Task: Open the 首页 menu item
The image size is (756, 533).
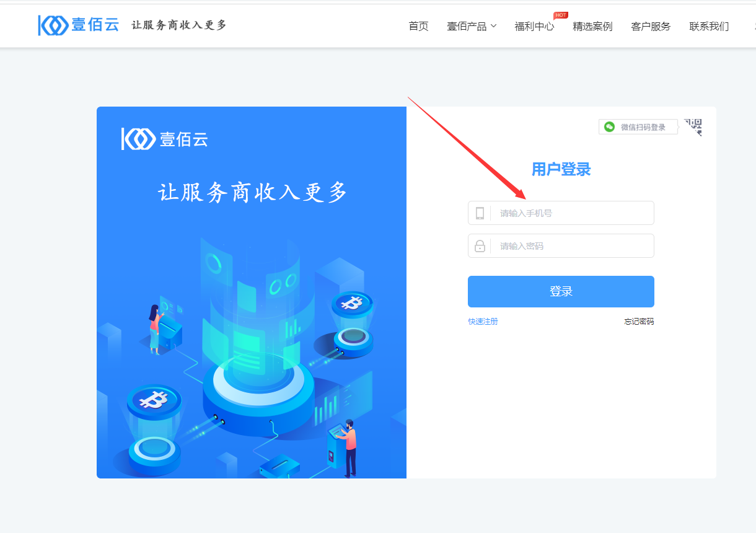Action: (x=418, y=26)
